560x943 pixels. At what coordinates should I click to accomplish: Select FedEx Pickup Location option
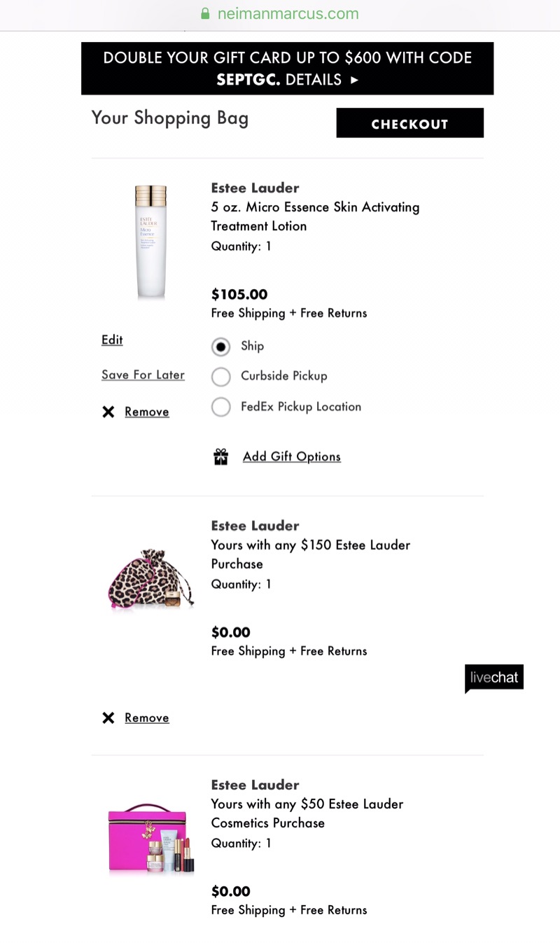tap(221, 407)
